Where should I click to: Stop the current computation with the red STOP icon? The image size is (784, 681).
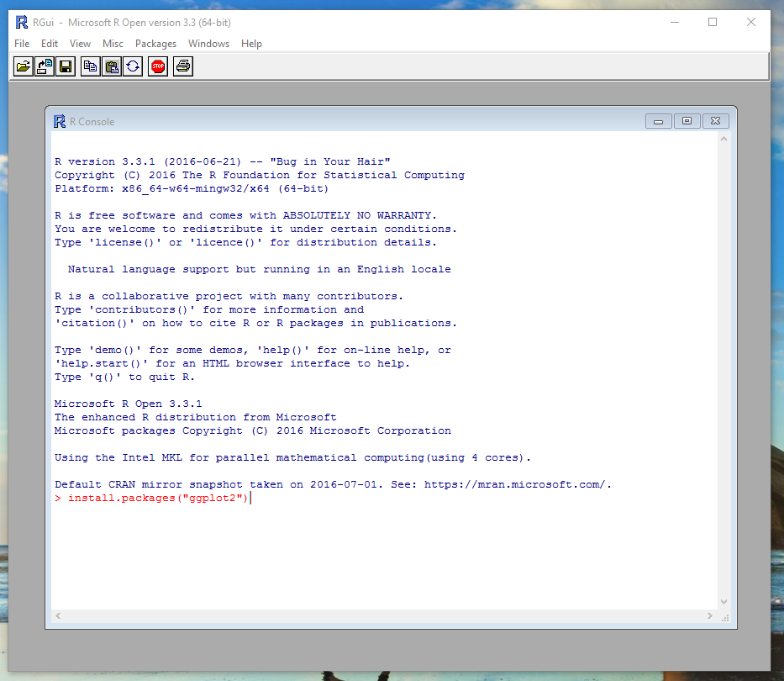point(158,66)
